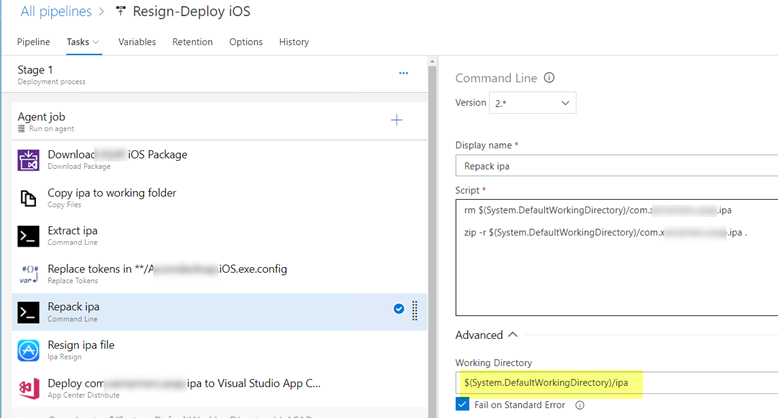Screen dimensions: 778x418
Task: Click the Replace Tokens task icon
Action: [28, 274]
